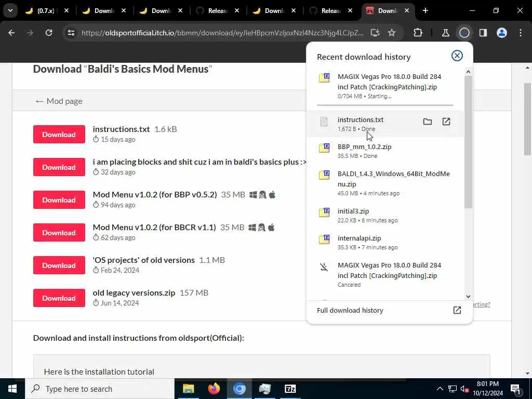Expand the tab search dropdown
Viewport: 532px width, 399px height.
point(10,10)
